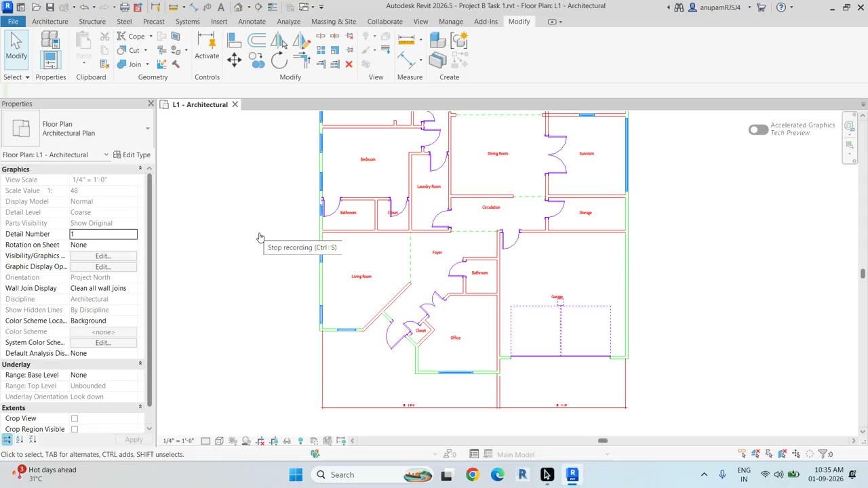Viewport: 868px width, 488px height.
Task: Click the Align tool icon
Action: 234,40
